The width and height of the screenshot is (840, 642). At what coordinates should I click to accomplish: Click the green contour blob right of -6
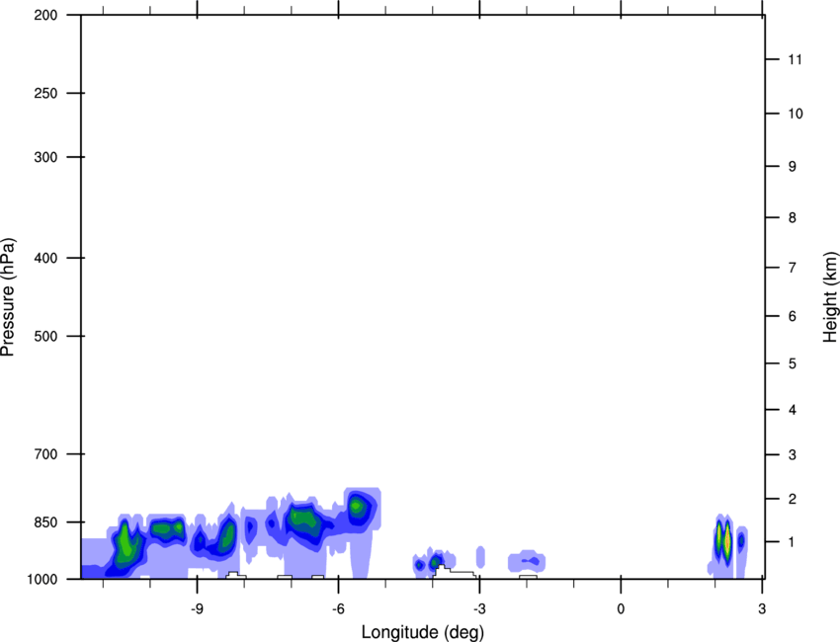pyautogui.click(x=358, y=508)
